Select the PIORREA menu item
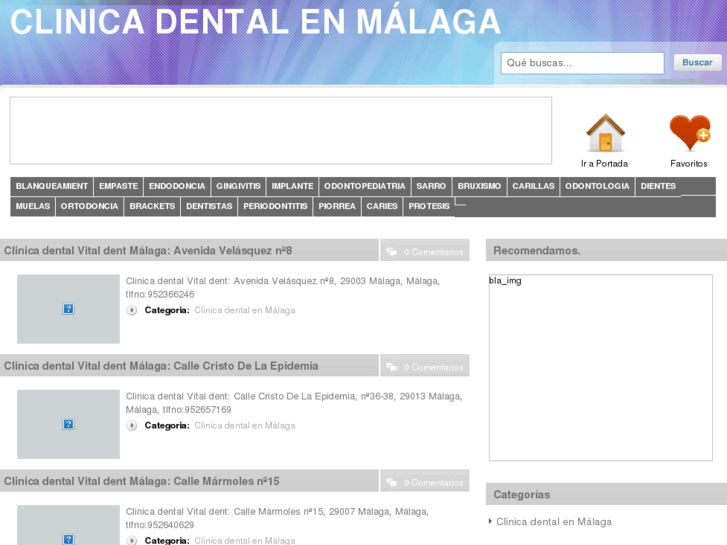Screen dimensions: 727x545 (337, 206)
